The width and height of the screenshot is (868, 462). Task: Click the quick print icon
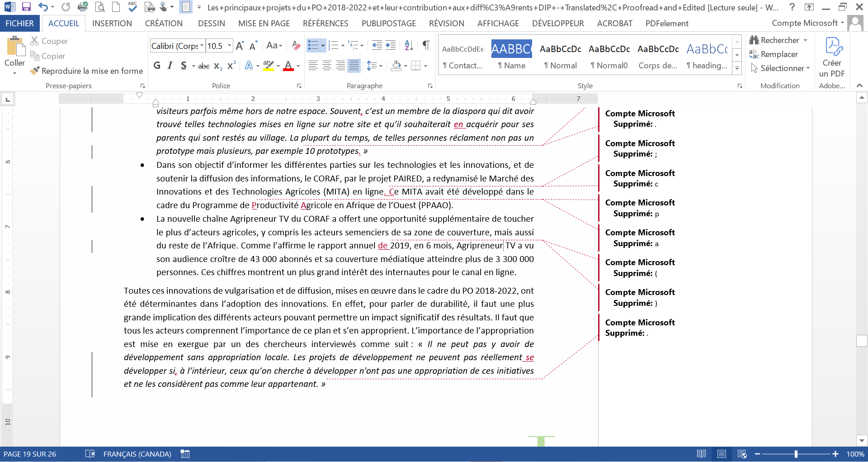tap(83, 7)
